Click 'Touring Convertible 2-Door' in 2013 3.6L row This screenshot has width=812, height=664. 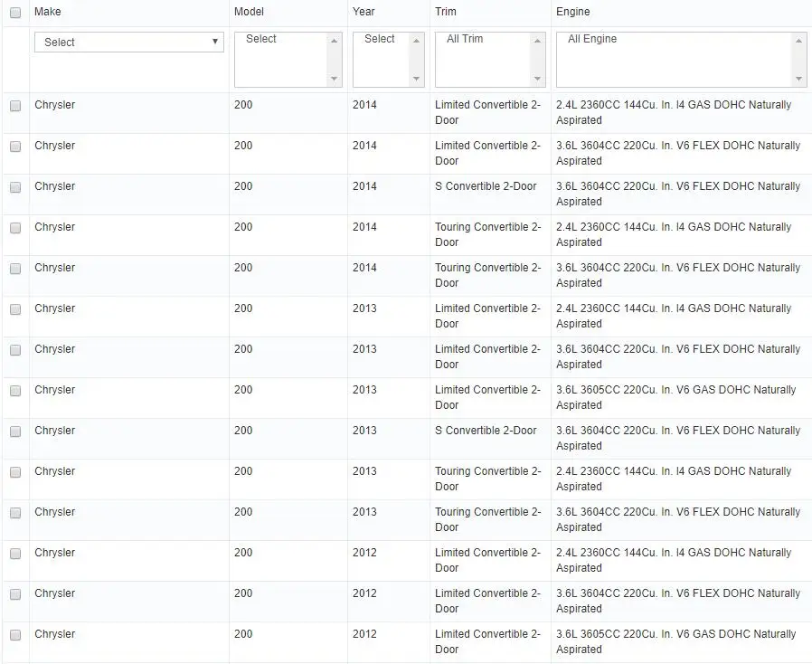pyautogui.click(x=487, y=519)
